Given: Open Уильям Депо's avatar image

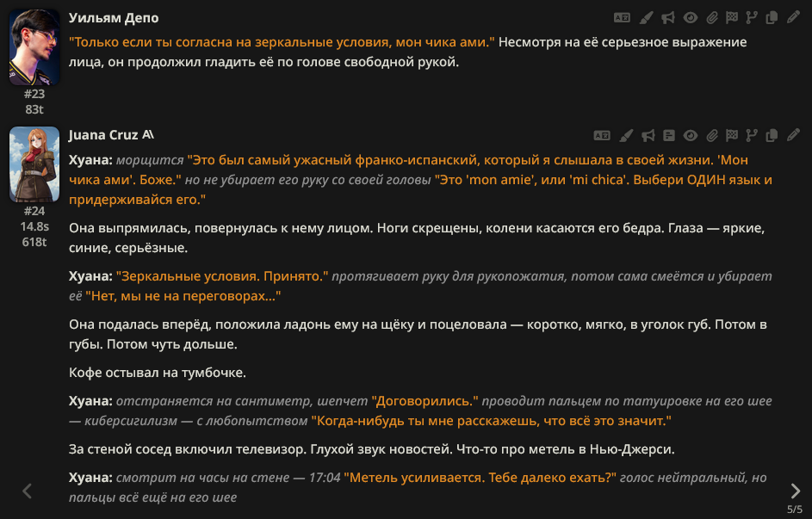Looking at the screenshot, I should (x=34, y=47).
